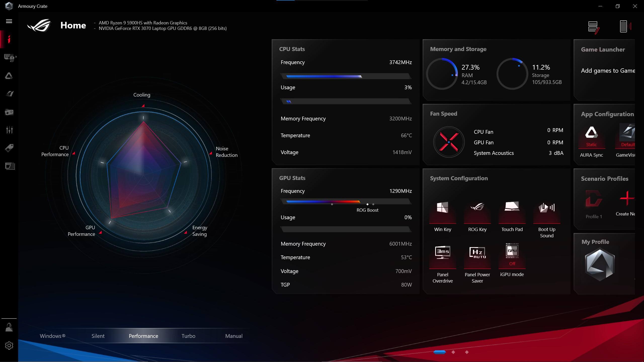644x362 pixels.
Task: Open the News icon in sidebar
Action: pyautogui.click(x=10, y=166)
